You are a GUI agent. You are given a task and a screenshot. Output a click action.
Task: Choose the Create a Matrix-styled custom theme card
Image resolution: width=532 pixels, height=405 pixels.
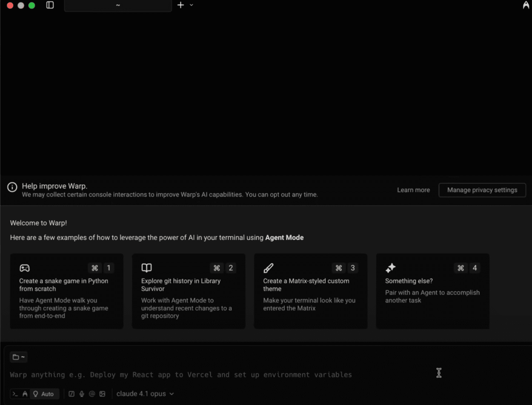tap(311, 291)
